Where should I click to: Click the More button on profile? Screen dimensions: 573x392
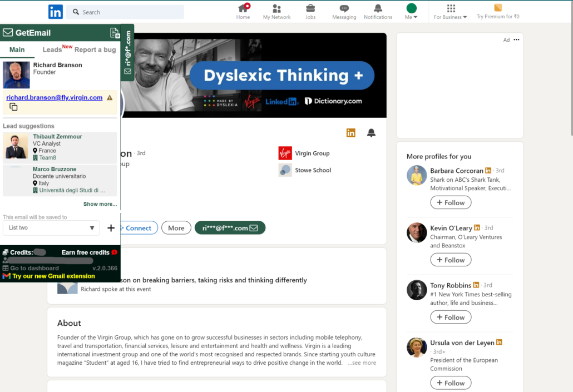(x=176, y=228)
